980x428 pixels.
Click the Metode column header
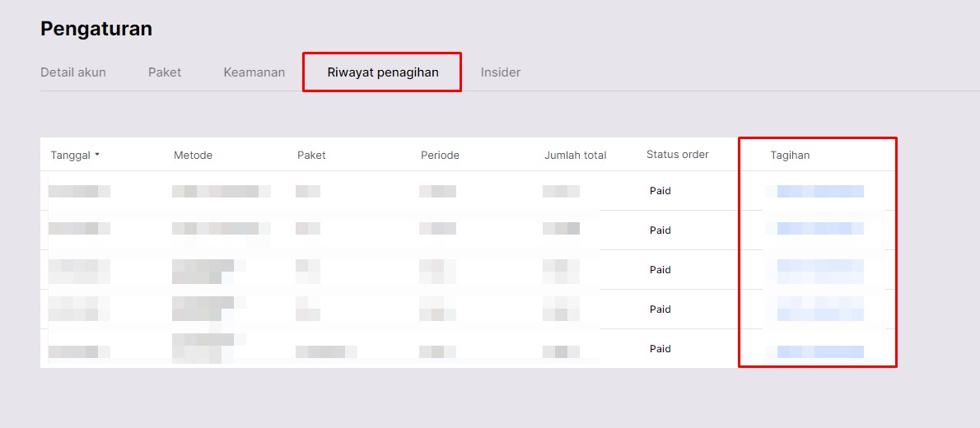(193, 155)
